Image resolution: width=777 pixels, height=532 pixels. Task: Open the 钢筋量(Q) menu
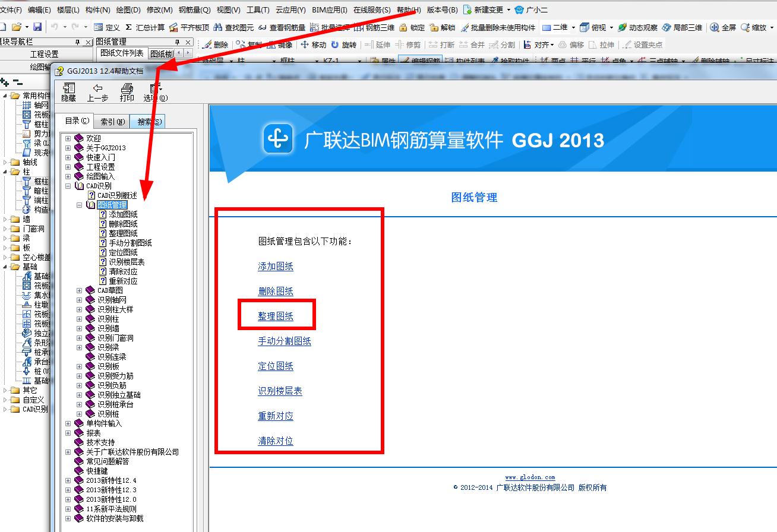click(195, 10)
